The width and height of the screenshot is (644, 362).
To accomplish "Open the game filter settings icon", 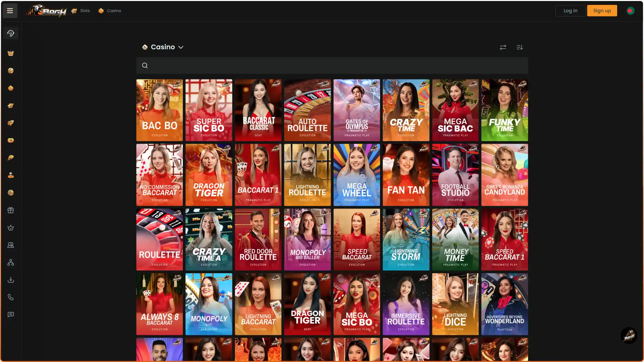I will coord(503,47).
